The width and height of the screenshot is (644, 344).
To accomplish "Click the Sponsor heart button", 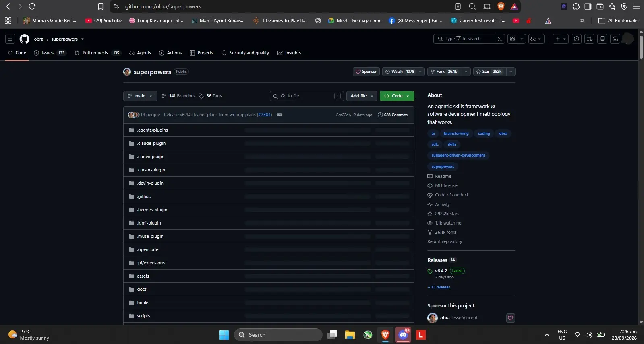I will point(366,72).
